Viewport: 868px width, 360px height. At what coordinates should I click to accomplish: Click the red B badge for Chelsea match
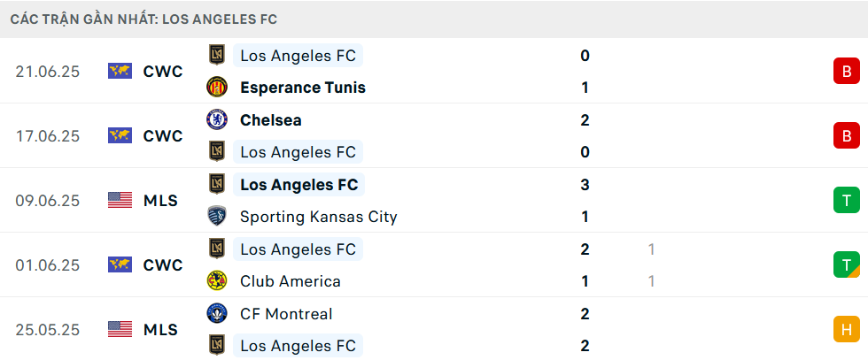(x=847, y=135)
